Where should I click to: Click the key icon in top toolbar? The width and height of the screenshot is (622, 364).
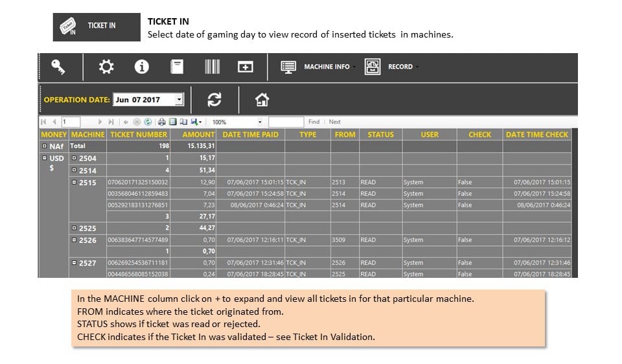click(x=58, y=67)
